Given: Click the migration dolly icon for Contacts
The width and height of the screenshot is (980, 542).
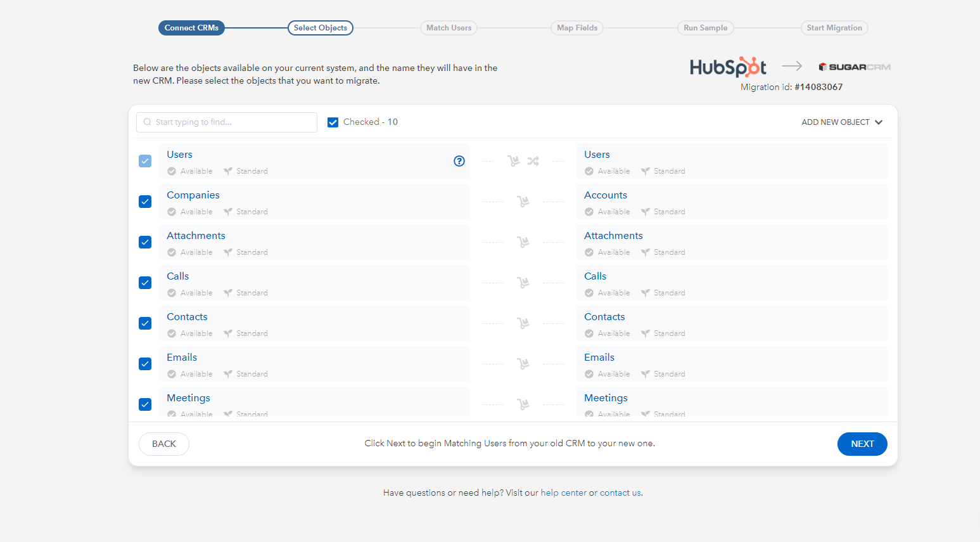Looking at the screenshot, I should point(523,323).
